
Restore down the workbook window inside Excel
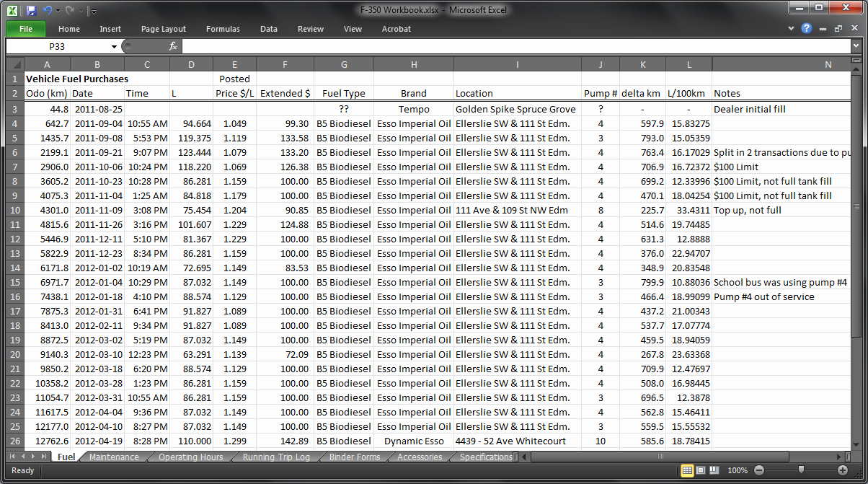(x=838, y=29)
